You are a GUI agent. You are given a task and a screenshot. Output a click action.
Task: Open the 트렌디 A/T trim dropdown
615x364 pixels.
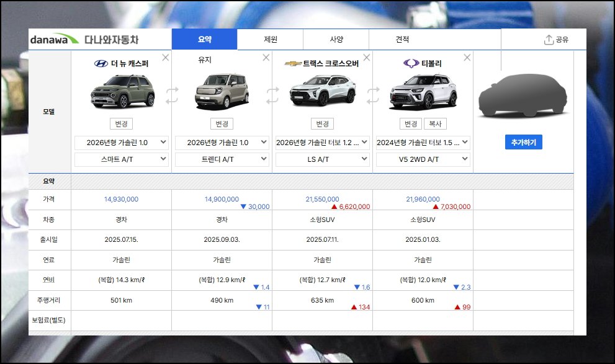click(x=222, y=159)
